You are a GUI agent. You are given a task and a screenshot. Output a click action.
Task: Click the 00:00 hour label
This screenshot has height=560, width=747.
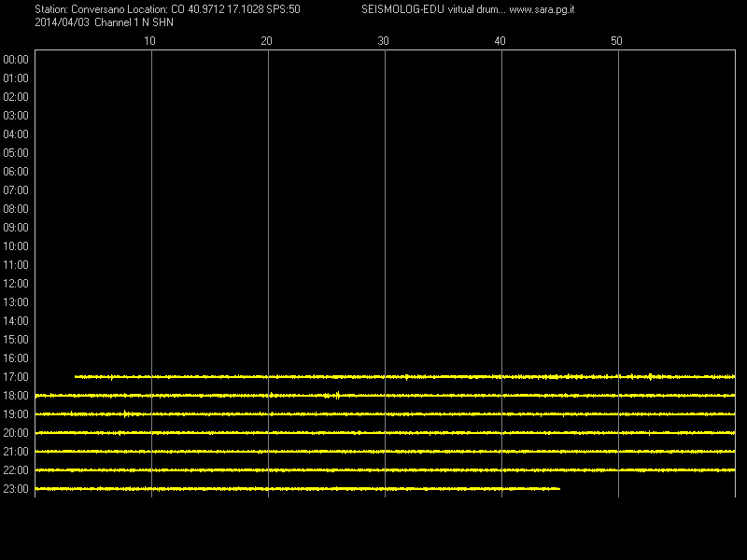pyautogui.click(x=16, y=60)
